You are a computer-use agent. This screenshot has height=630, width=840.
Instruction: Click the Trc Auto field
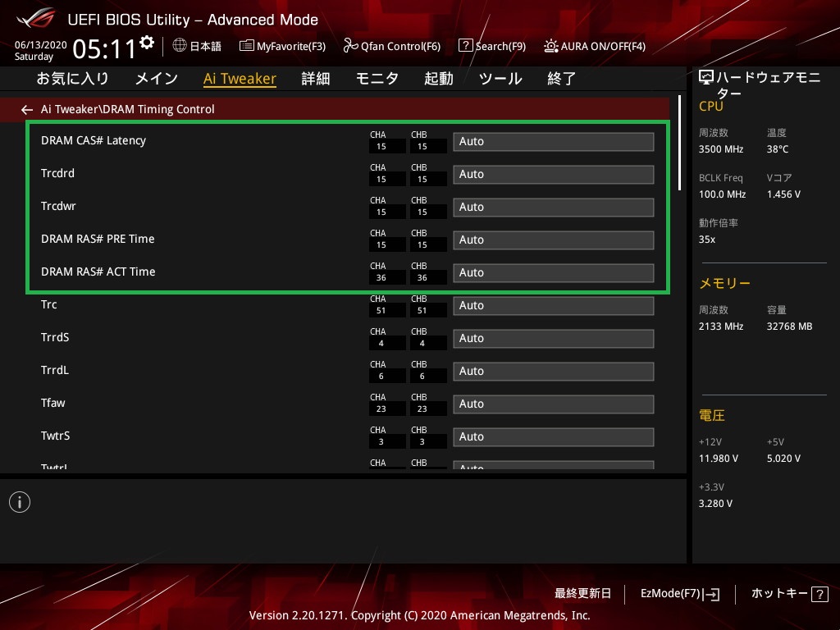554,306
